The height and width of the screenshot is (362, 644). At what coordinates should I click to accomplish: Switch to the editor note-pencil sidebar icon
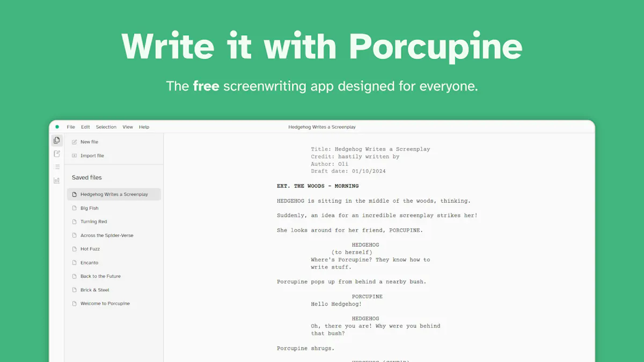[x=57, y=154]
